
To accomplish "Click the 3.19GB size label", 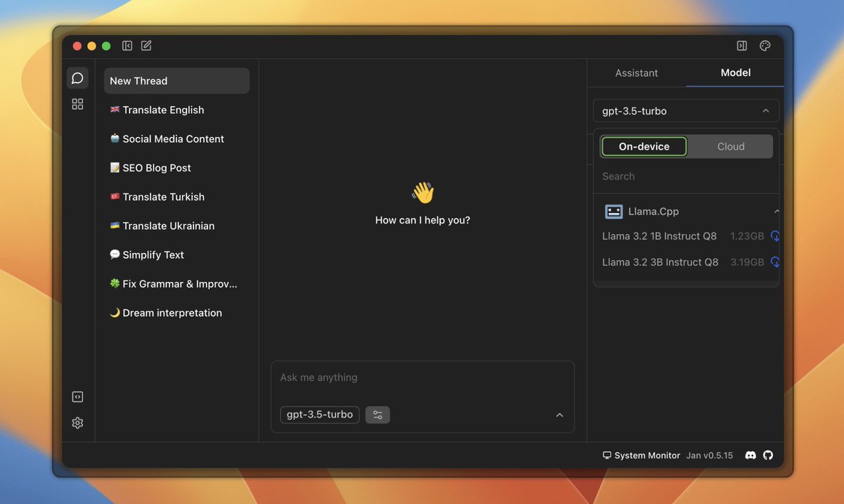I will click(x=747, y=262).
